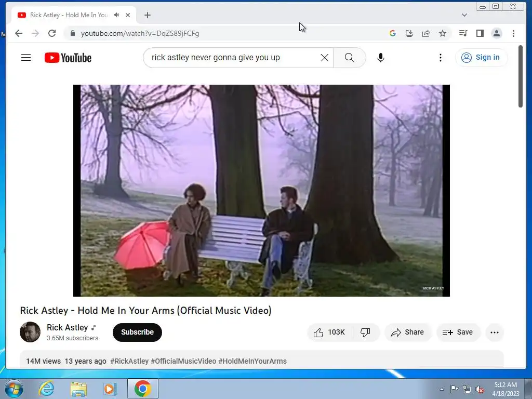
Task: Click Chrome taskbar button
Action: tap(142, 389)
